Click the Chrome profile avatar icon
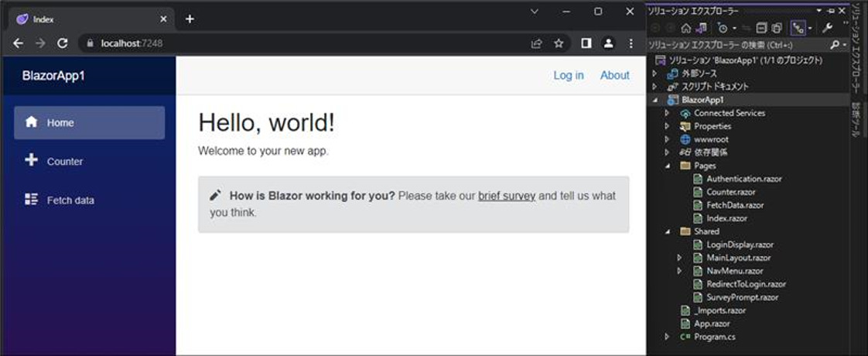Viewport: 868px width, 356px height. click(x=609, y=43)
